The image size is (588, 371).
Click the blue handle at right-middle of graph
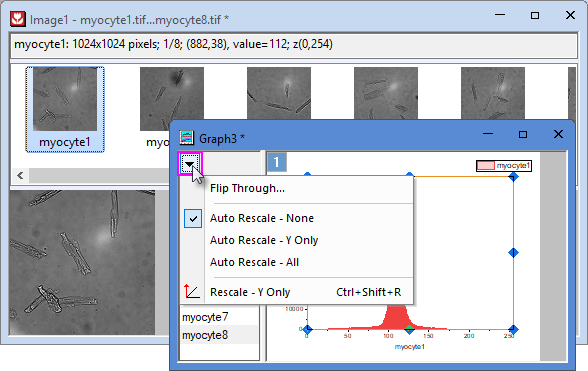pos(513,253)
